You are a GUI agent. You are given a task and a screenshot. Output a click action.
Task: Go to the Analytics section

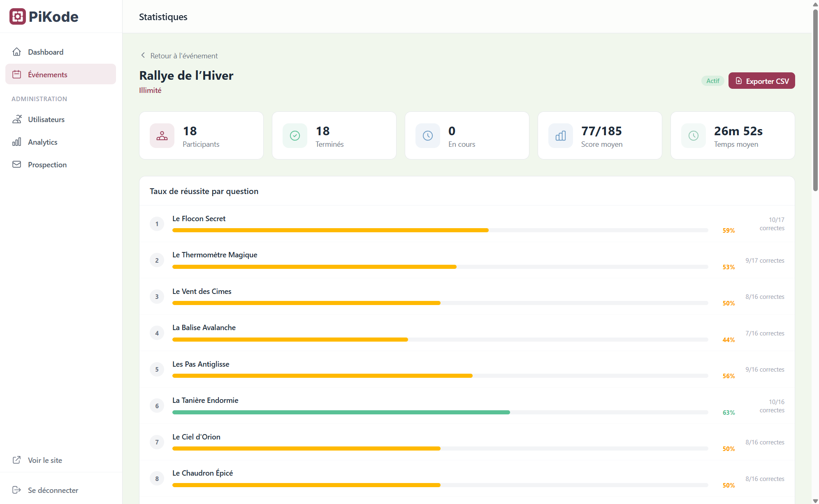tap(60, 142)
